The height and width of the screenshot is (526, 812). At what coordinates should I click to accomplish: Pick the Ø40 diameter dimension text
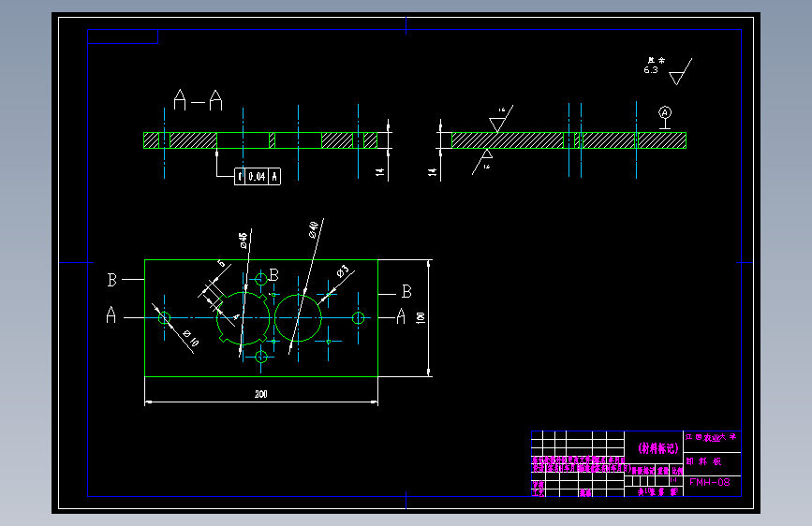pos(314,229)
